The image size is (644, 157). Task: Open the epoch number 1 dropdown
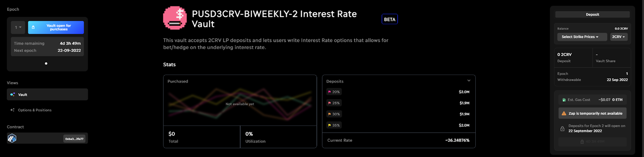click(18, 27)
